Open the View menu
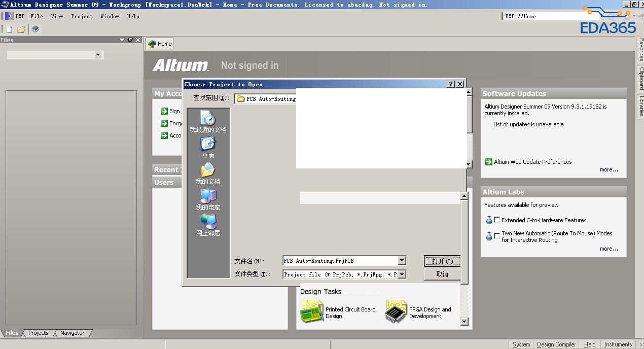Viewport: 644px width, 349px height. tap(57, 16)
